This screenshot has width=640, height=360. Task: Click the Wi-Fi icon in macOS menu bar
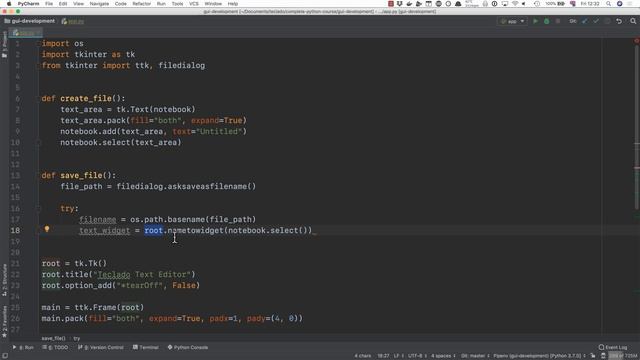pos(515,4)
